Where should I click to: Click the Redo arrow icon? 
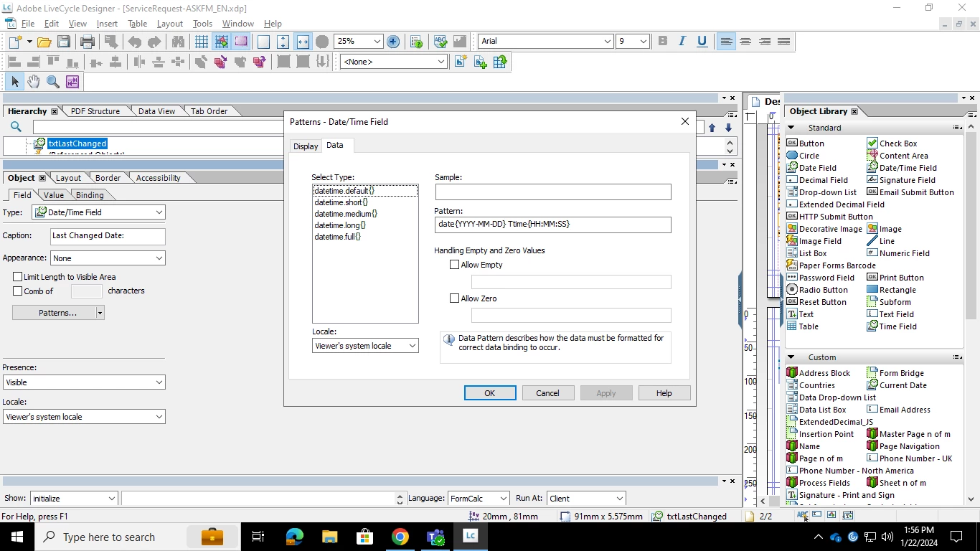click(x=154, y=42)
